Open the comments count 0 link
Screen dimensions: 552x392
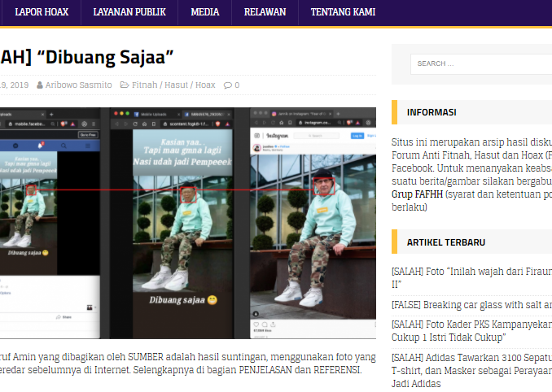[x=237, y=85]
